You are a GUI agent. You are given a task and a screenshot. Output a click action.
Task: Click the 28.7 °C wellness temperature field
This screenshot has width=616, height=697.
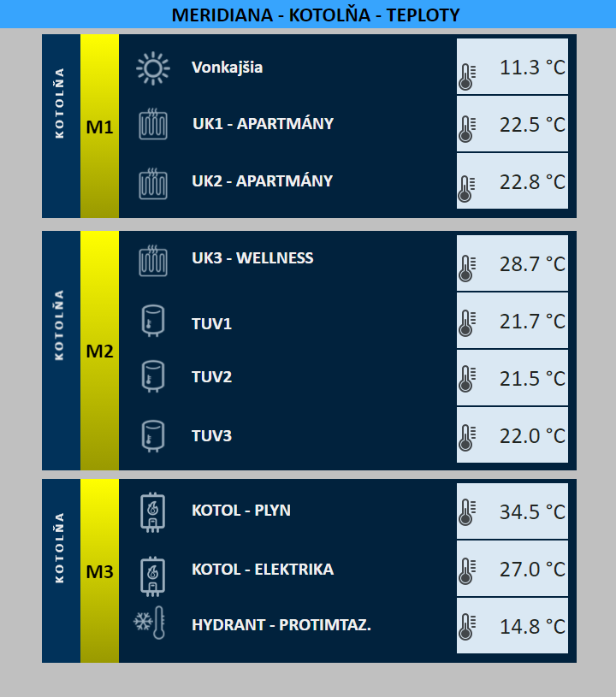click(512, 263)
